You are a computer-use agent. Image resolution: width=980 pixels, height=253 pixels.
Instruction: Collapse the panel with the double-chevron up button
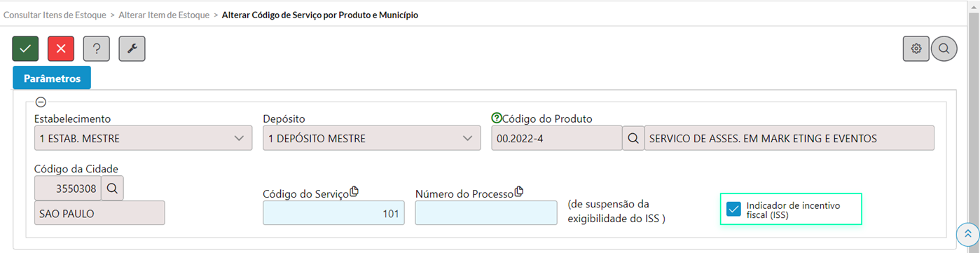click(x=967, y=234)
